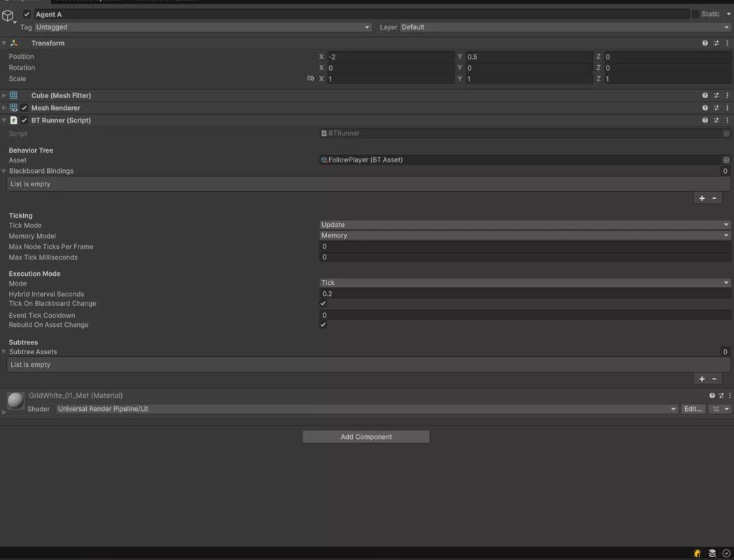Uncheck Rebuild On Asset Change
This screenshot has height=560, width=734.
pos(323,325)
